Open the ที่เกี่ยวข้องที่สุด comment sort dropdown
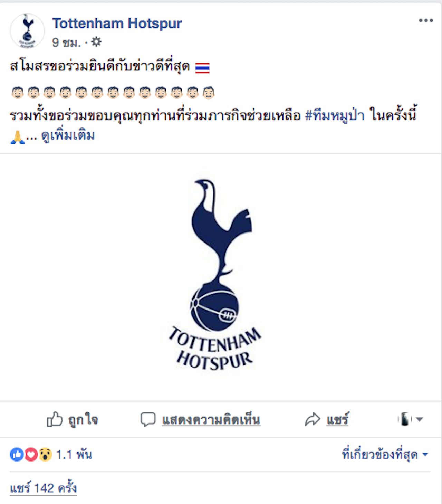Image resolution: width=442 pixels, height=504 pixels. [385, 454]
